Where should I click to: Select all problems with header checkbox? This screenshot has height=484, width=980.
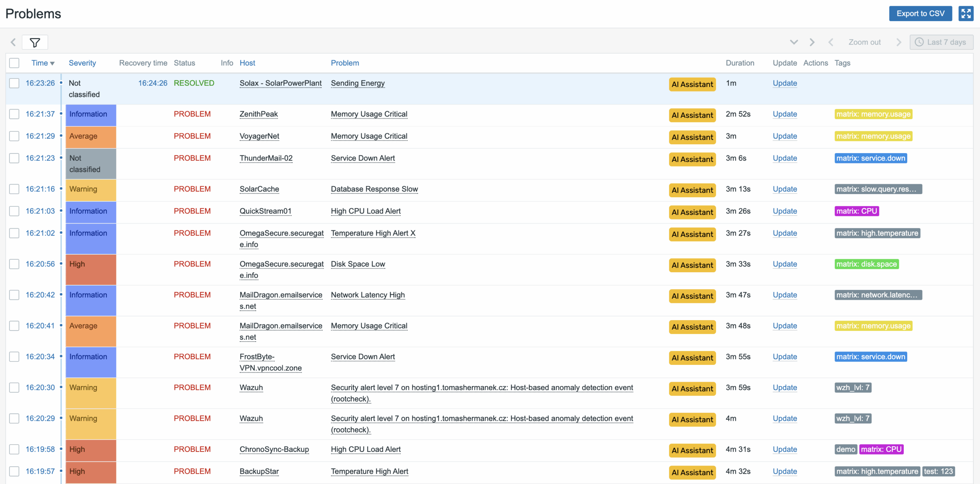pyautogui.click(x=15, y=63)
